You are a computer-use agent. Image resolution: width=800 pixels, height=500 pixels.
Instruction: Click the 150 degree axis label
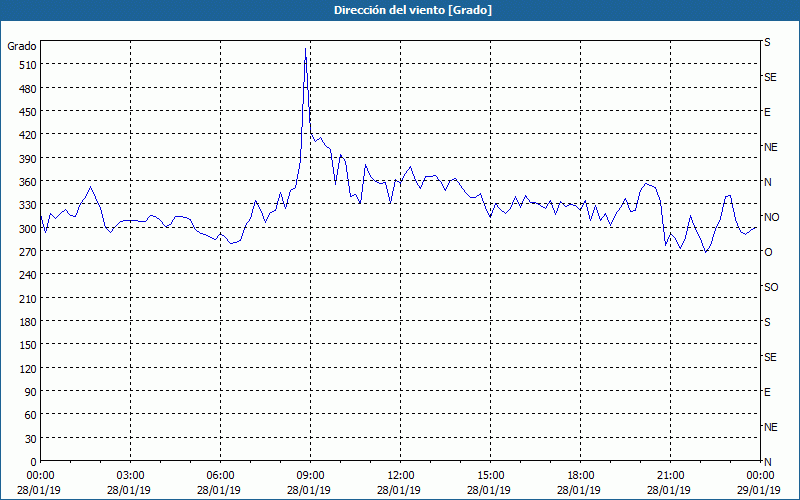tap(28, 345)
